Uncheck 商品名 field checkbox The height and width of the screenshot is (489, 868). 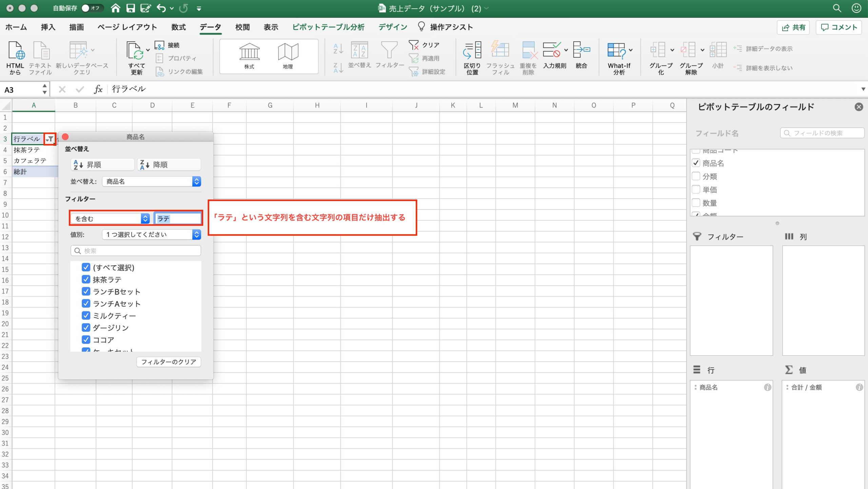pyautogui.click(x=696, y=163)
